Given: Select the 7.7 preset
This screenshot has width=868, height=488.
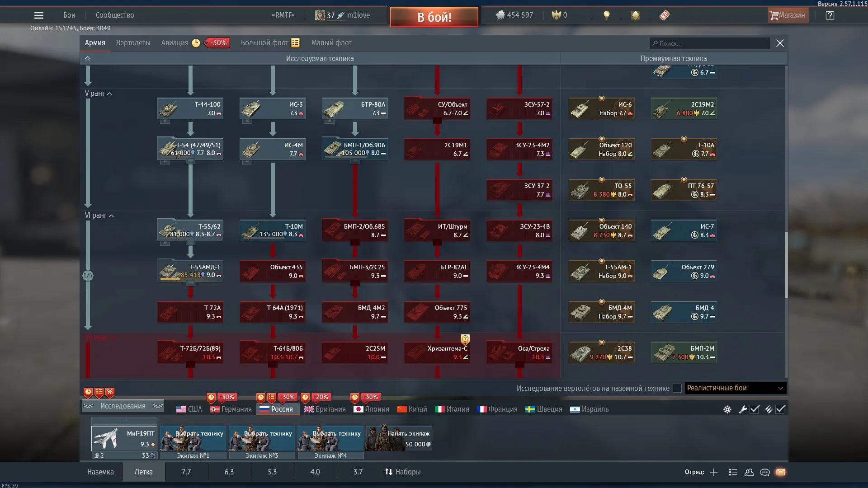Looking at the screenshot, I should [x=186, y=472].
